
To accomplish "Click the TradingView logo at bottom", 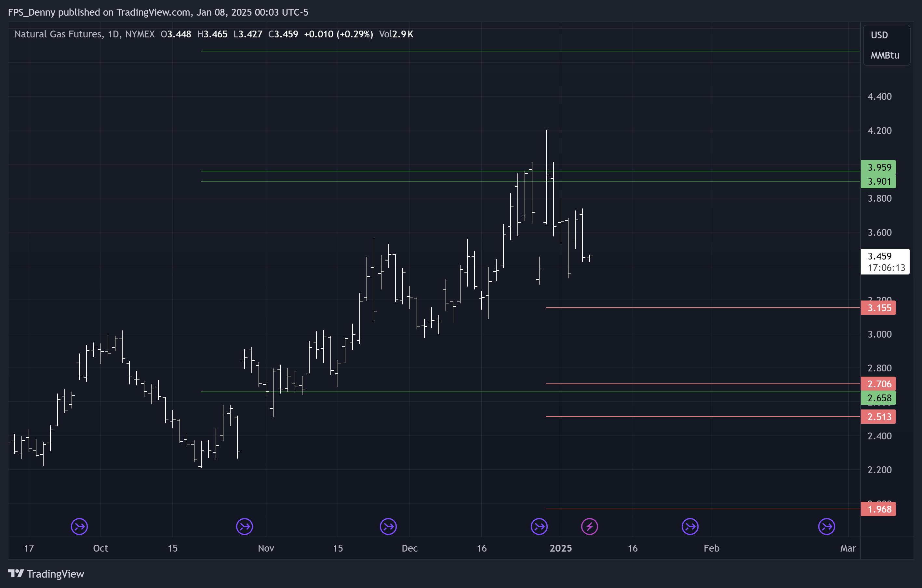I will tap(46, 574).
